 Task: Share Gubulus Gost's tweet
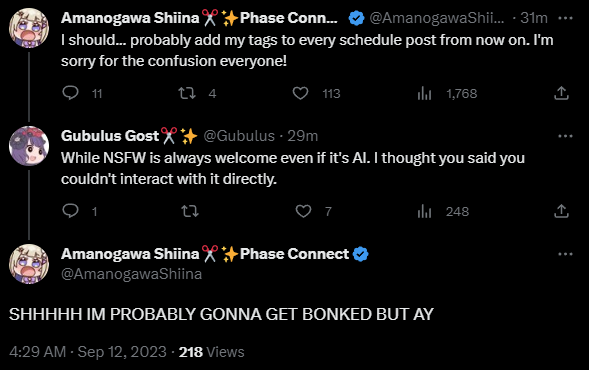pyautogui.click(x=561, y=211)
